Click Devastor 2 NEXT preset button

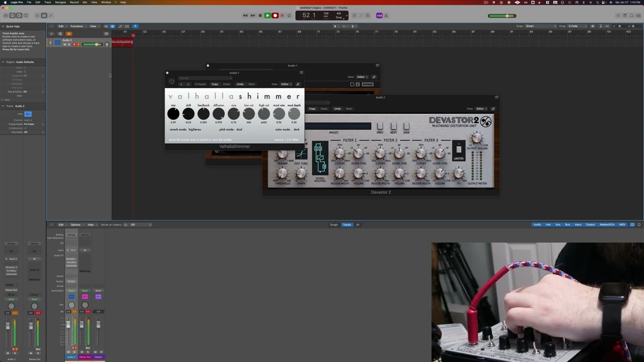pyautogui.click(x=393, y=127)
